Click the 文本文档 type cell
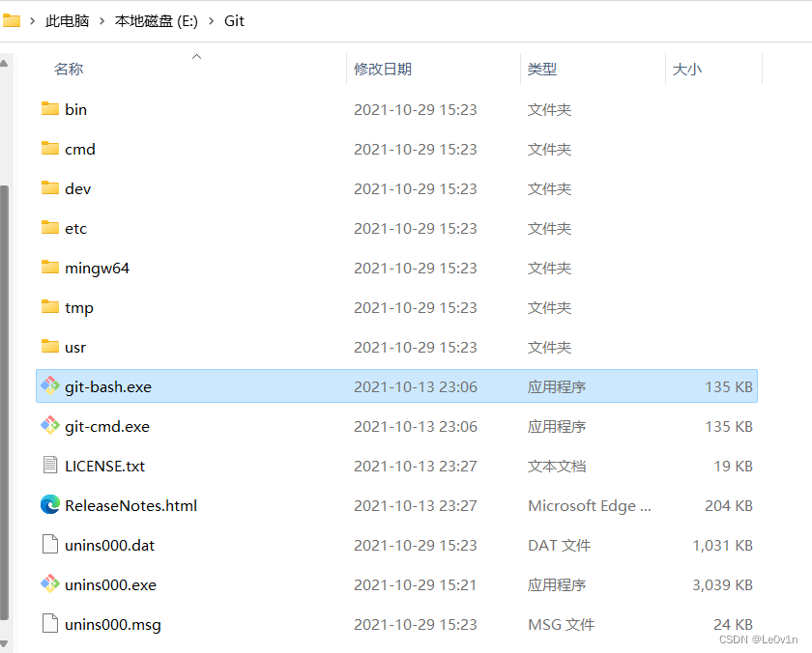Viewport: 812px width, 653px height. pos(557,466)
